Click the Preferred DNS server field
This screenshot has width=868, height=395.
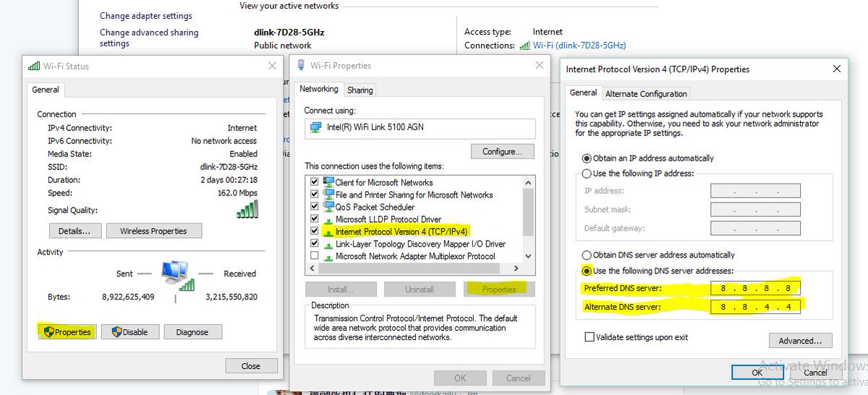(x=755, y=289)
